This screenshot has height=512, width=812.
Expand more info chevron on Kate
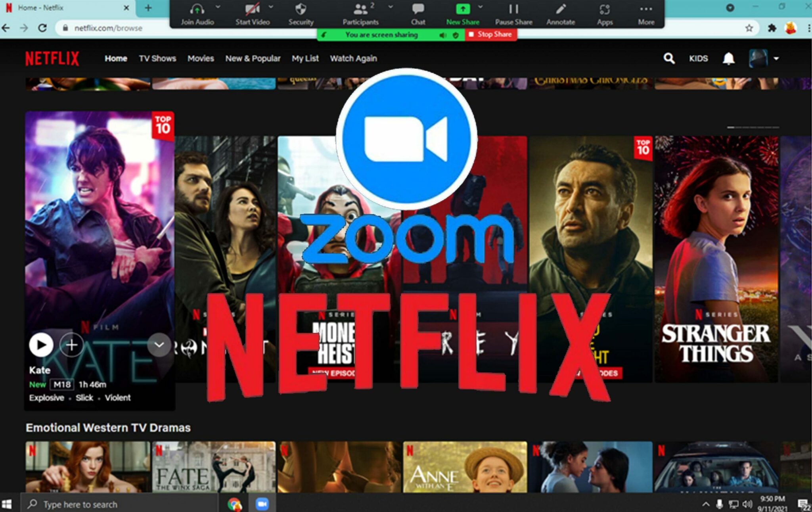click(x=159, y=345)
